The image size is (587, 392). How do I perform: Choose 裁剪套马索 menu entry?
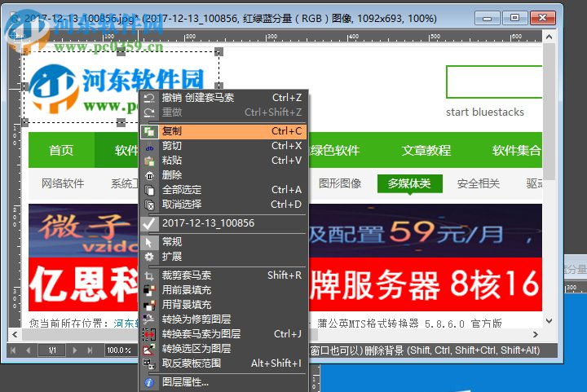[x=223, y=275]
